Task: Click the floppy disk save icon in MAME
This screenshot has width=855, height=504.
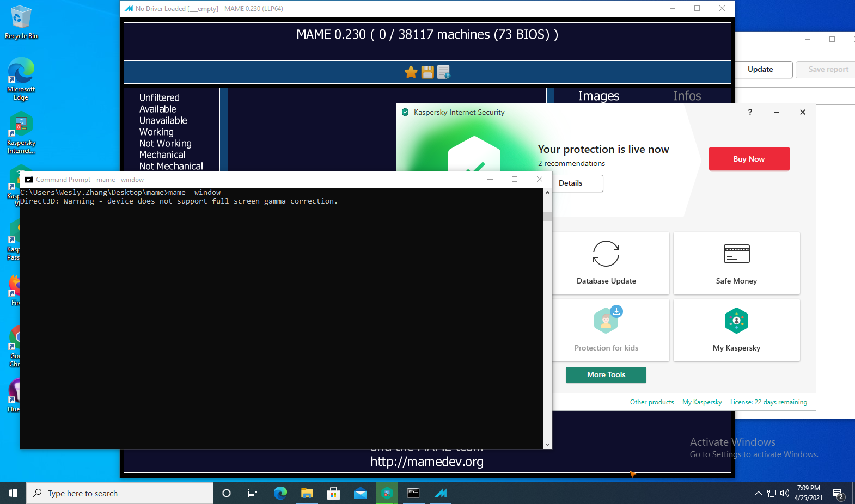Action: [x=427, y=72]
